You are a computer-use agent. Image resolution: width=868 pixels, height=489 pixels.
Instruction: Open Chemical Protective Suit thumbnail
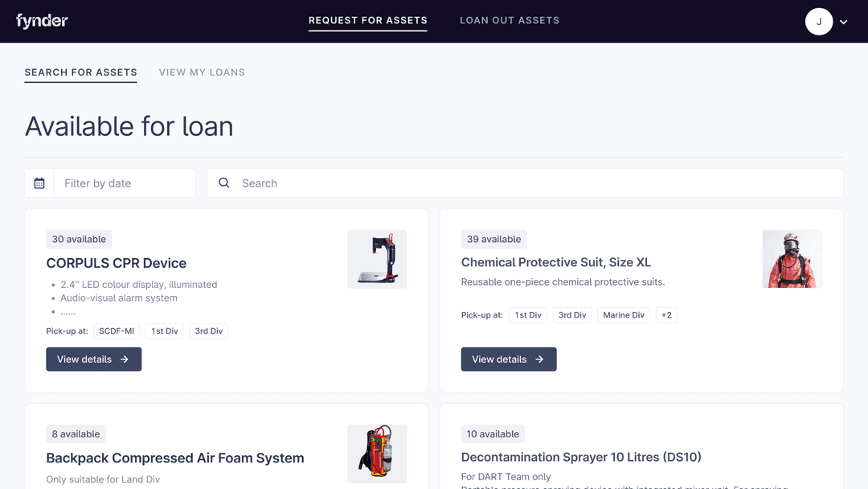792,259
